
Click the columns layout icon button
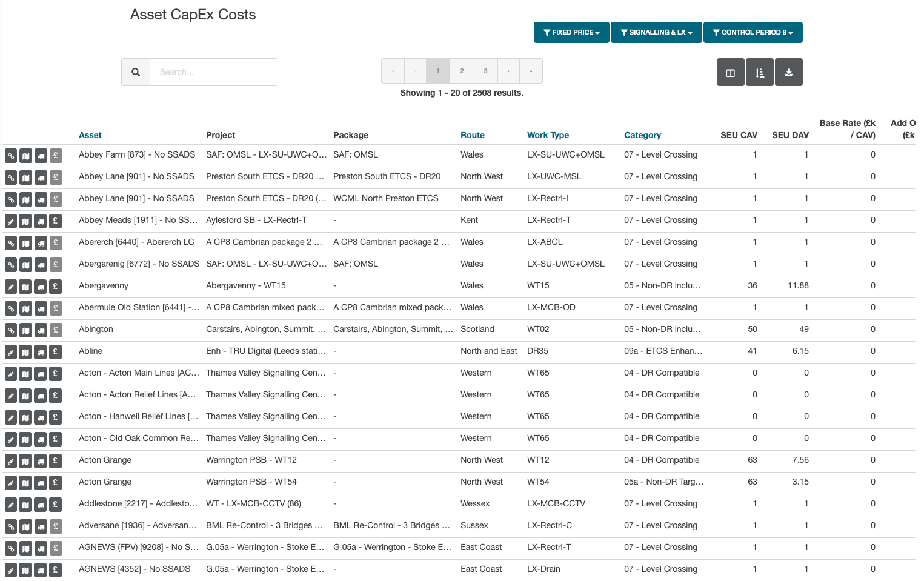pyautogui.click(x=730, y=73)
